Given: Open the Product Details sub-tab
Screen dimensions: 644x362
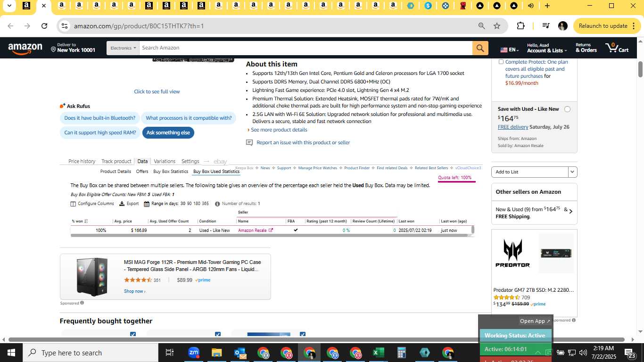Looking at the screenshot, I should (x=116, y=172).
